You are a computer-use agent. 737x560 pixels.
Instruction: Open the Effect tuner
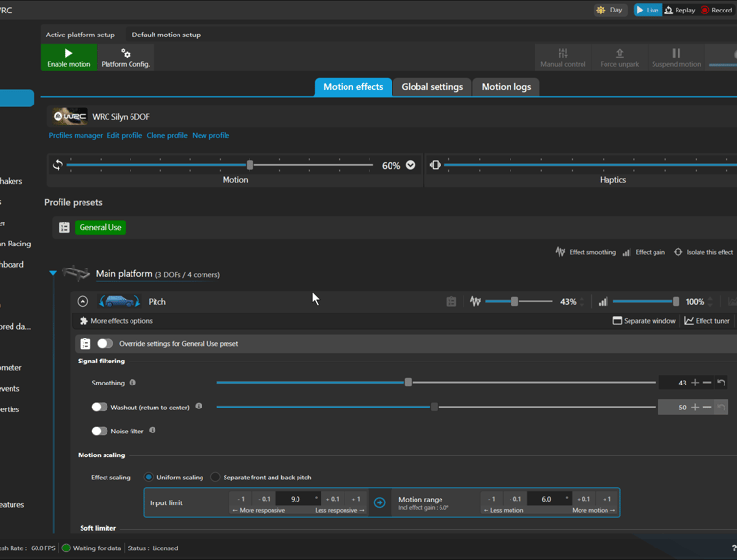click(707, 321)
